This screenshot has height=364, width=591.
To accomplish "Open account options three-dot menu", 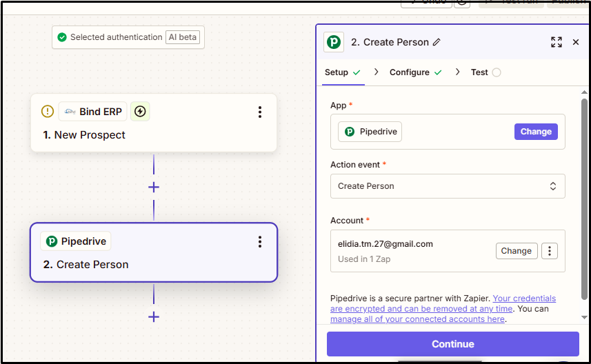I will 549,251.
